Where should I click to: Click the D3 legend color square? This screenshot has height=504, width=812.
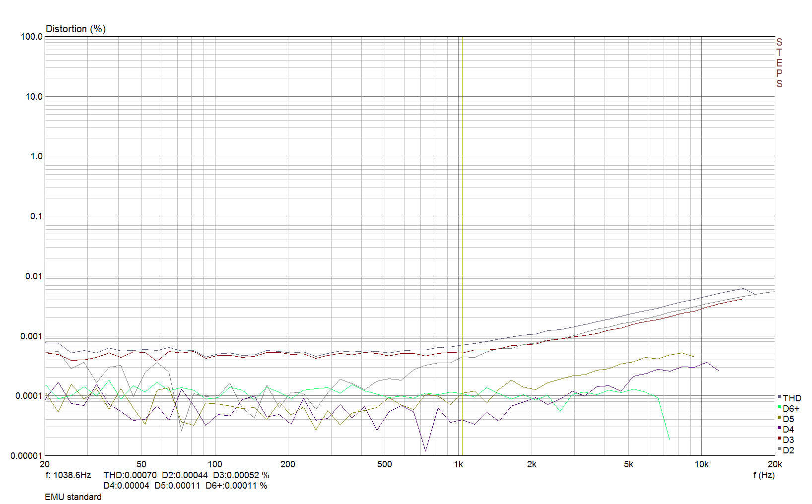(x=779, y=439)
